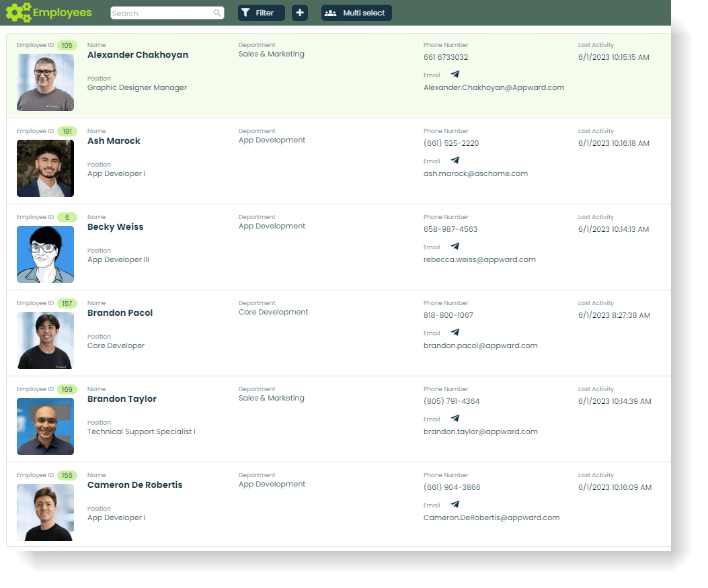708x588 pixels.
Task: Click the magnifying glass search icon
Action: click(x=217, y=13)
